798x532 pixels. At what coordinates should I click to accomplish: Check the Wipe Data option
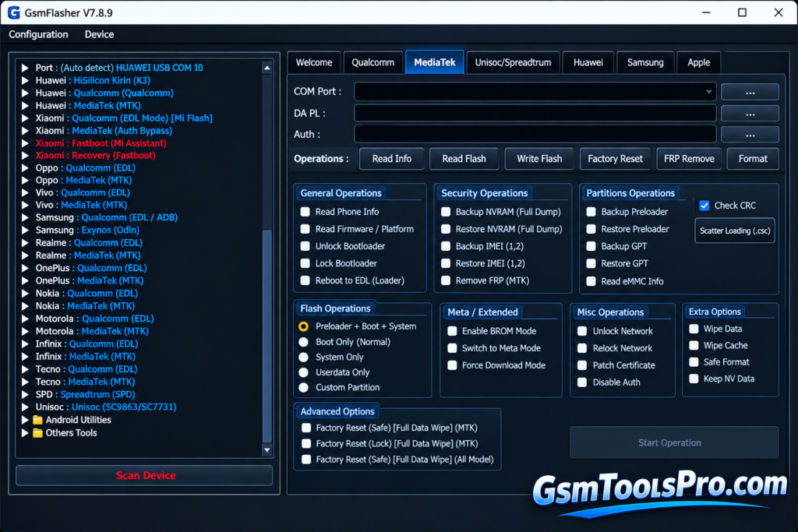pos(694,329)
